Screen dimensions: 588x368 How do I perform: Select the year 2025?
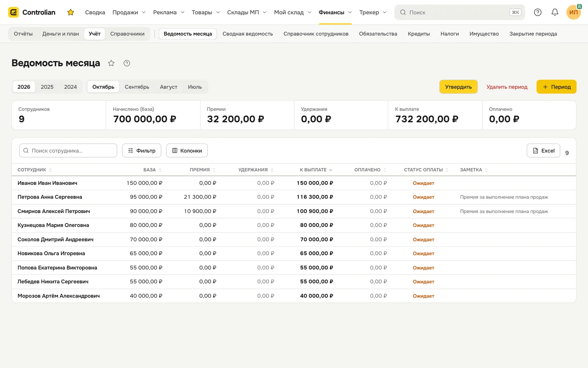[x=47, y=87]
